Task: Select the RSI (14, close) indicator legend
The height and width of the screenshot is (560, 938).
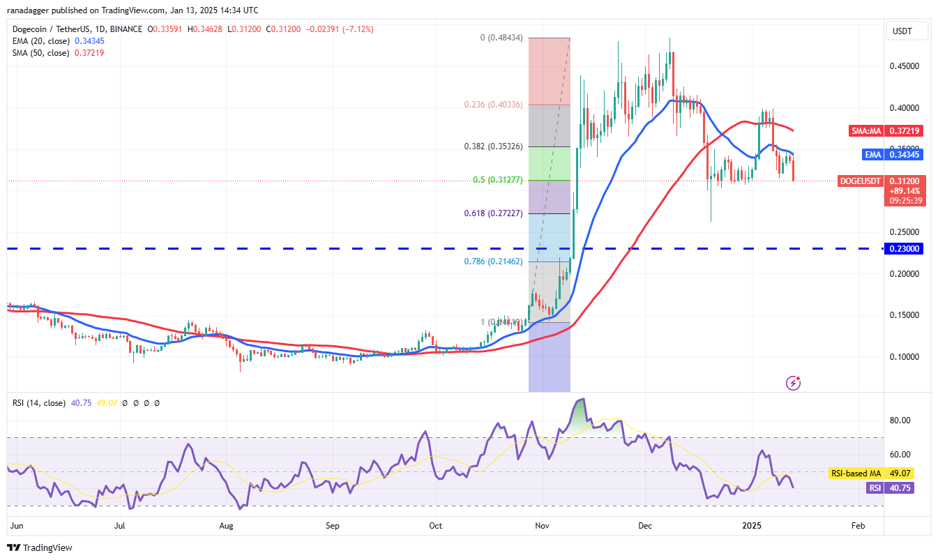Action: 39,403
